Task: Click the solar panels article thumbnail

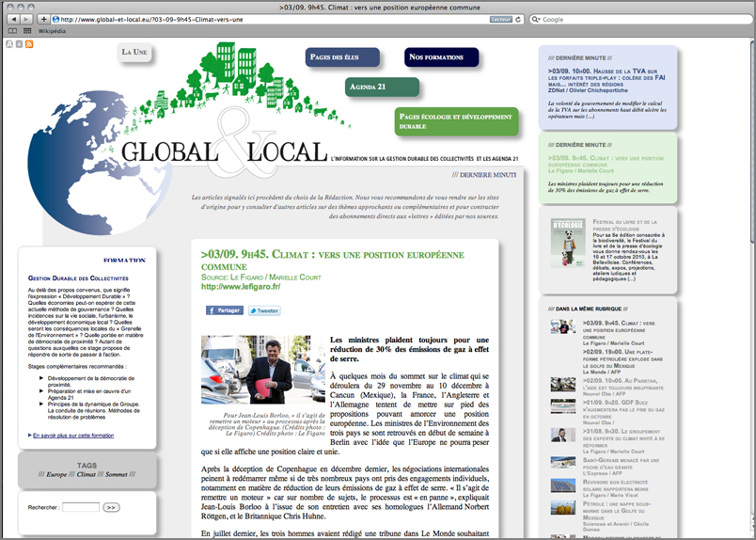Action: (x=562, y=485)
